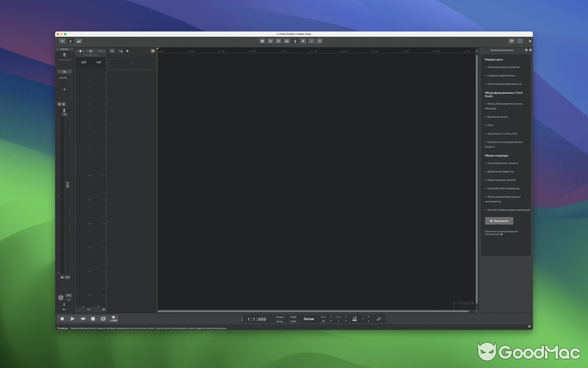
Task: Enable the 1234 count-in toggle
Action: tap(113, 319)
